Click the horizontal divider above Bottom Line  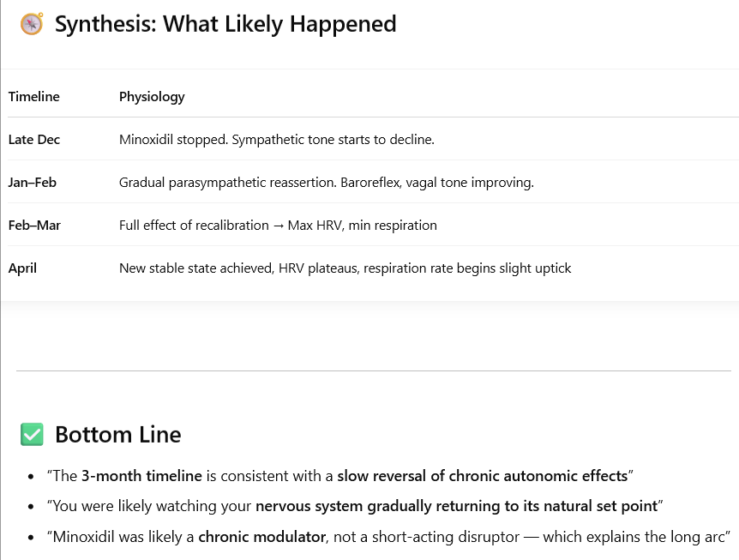pyautogui.click(x=373, y=371)
